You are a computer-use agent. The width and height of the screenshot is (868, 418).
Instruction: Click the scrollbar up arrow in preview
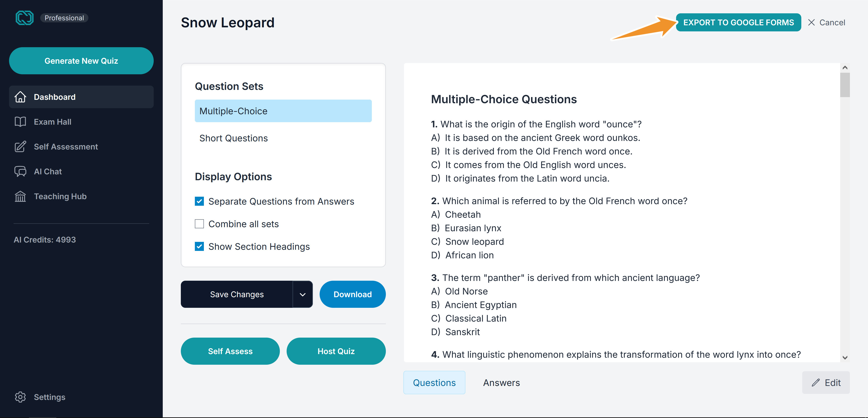point(845,68)
